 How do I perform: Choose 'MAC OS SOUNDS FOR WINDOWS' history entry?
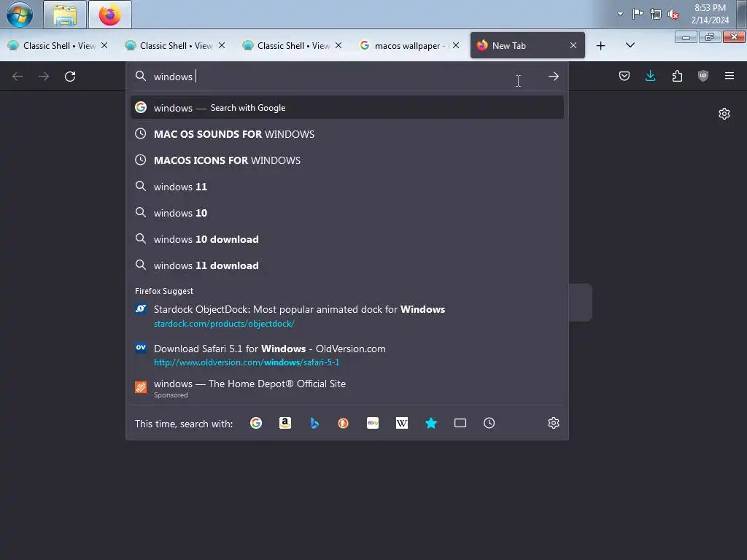click(347, 134)
